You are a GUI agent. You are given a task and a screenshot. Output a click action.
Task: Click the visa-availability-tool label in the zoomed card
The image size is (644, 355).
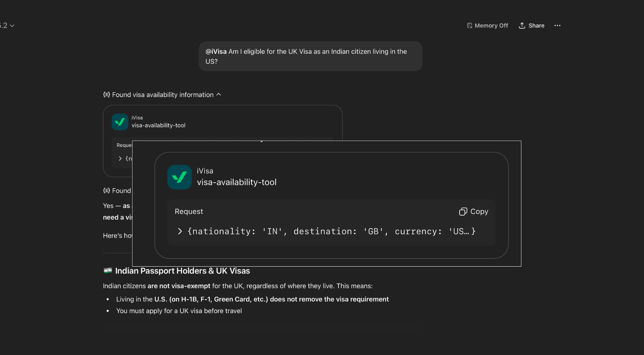(x=236, y=182)
